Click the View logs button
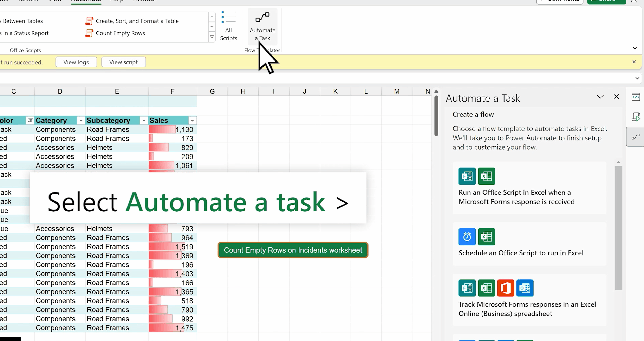644x341 pixels. (76, 62)
